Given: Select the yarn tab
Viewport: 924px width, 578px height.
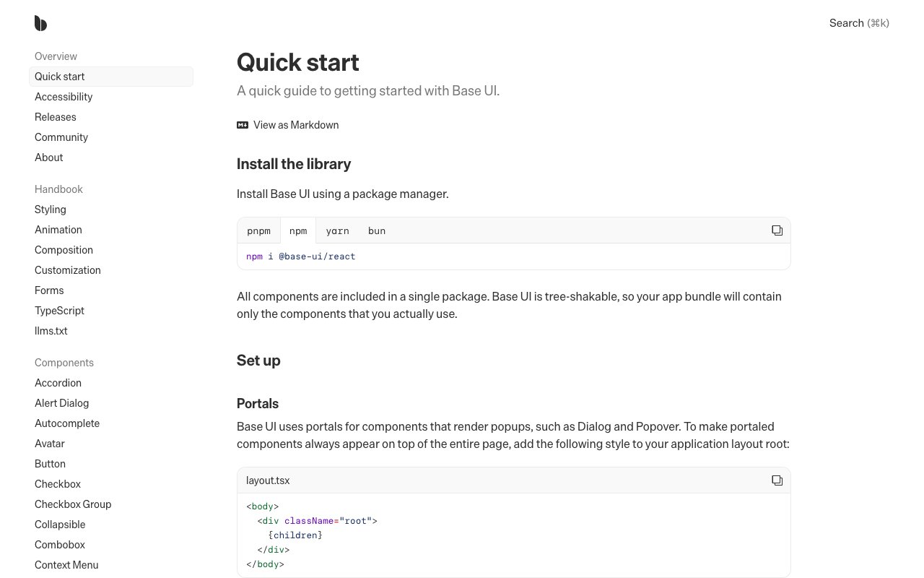Looking at the screenshot, I should pyautogui.click(x=337, y=231).
